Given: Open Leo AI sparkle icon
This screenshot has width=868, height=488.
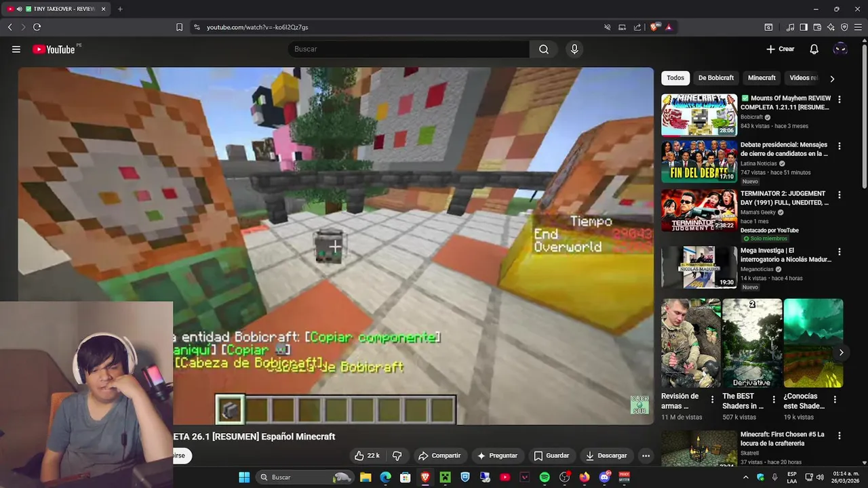Looking at the screenshot, I should click(x=831, y=27).
